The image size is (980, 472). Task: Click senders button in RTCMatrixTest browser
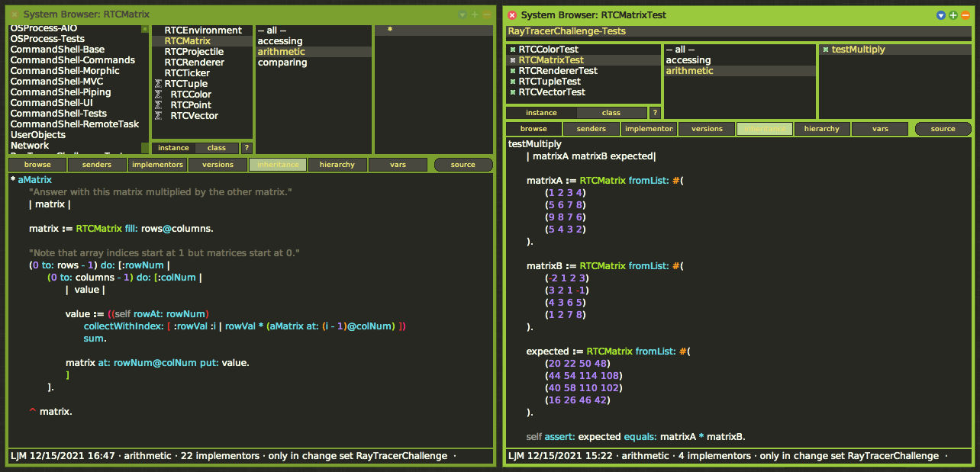[592, 129]
